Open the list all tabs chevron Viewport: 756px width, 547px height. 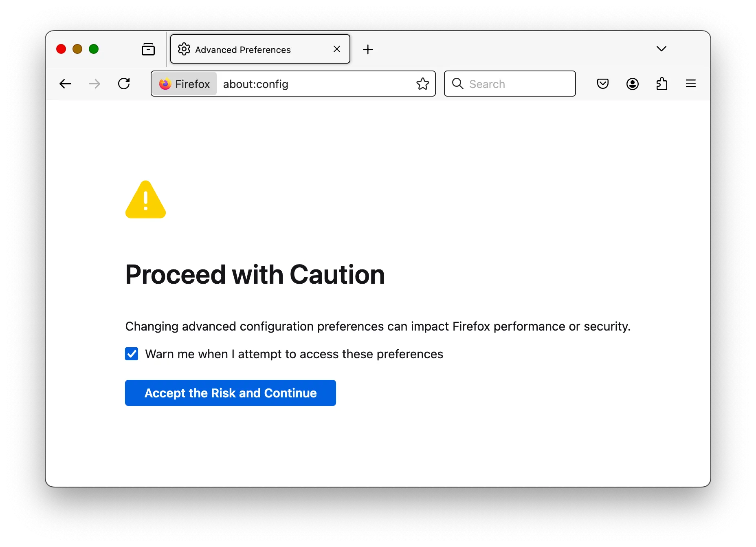pyautogui.click(x=661, y=49)
